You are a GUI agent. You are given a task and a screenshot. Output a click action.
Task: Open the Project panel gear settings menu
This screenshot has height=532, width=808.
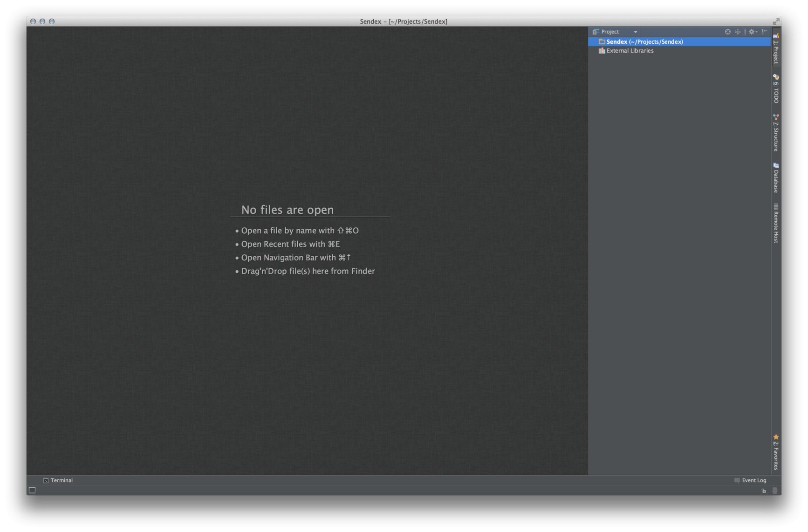(752, 32)
